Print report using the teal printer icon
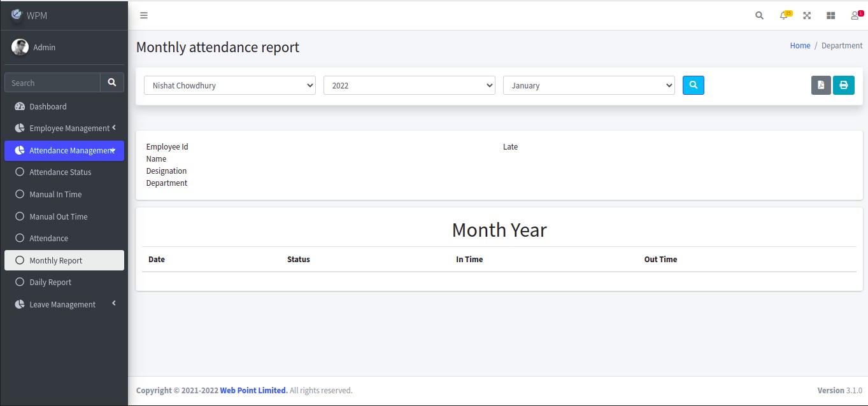868x406 pixels. pyautogui.click(x=843, y=85)
